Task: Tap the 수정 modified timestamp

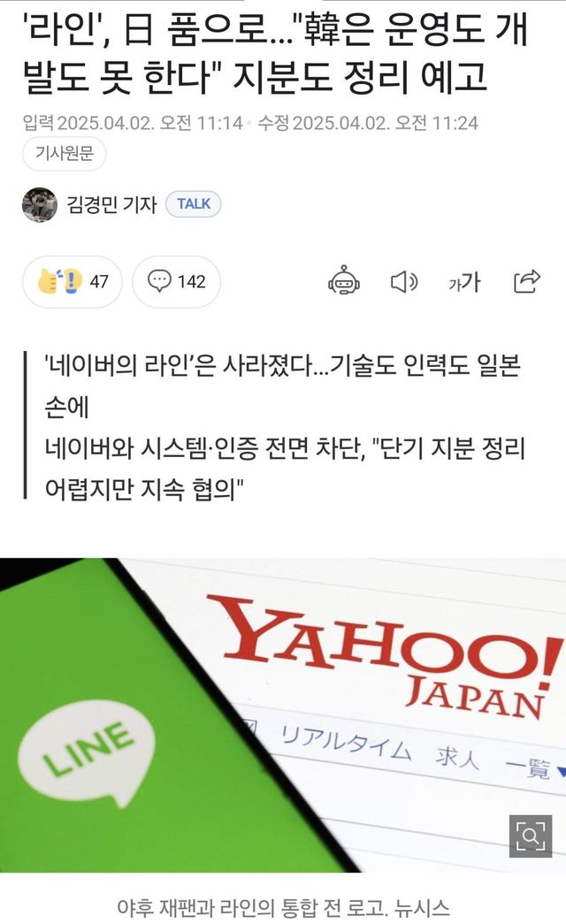Action: [368, 123]
